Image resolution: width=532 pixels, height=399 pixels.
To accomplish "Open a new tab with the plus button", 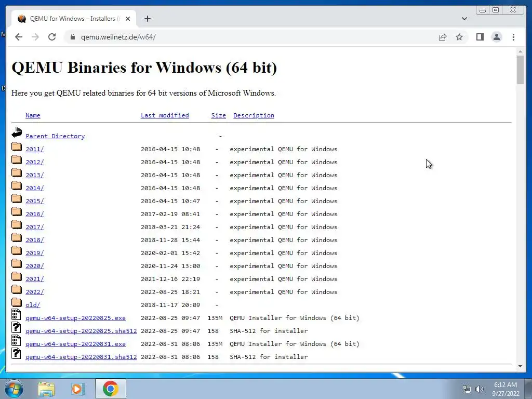I will point(147,19).
